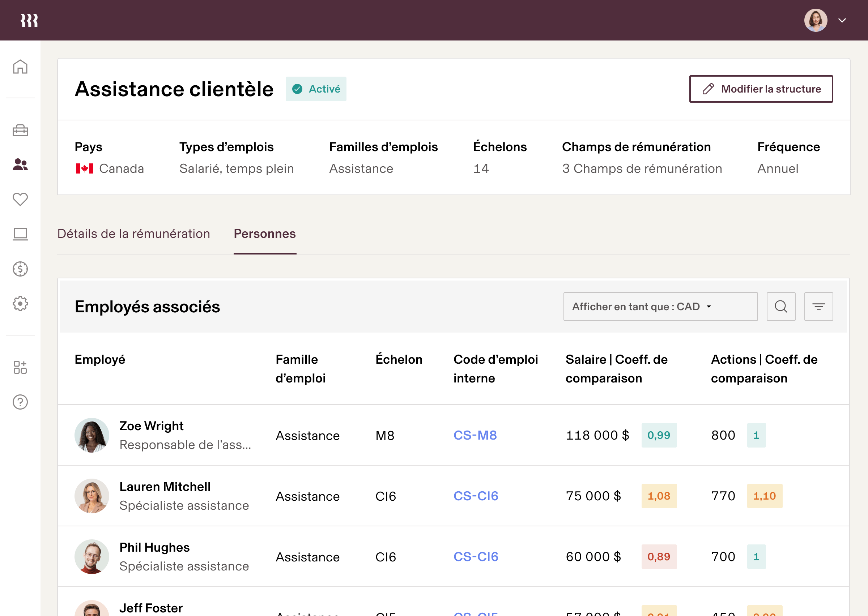Screen dimensions: 868x616
Task: Open the filter icon next to search
Action: click(x=818, y=307)
